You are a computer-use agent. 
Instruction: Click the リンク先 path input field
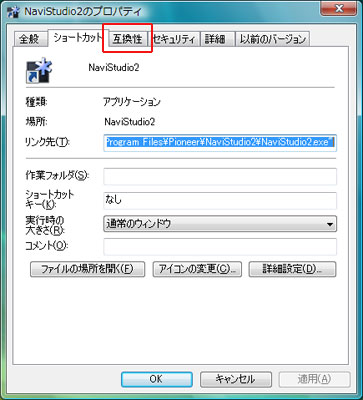[220, 143]
